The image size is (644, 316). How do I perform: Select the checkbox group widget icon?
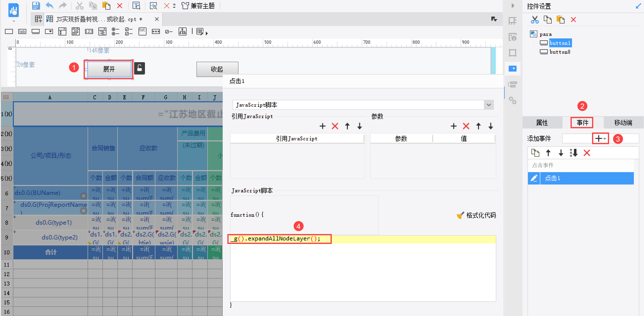click(128, 31)
